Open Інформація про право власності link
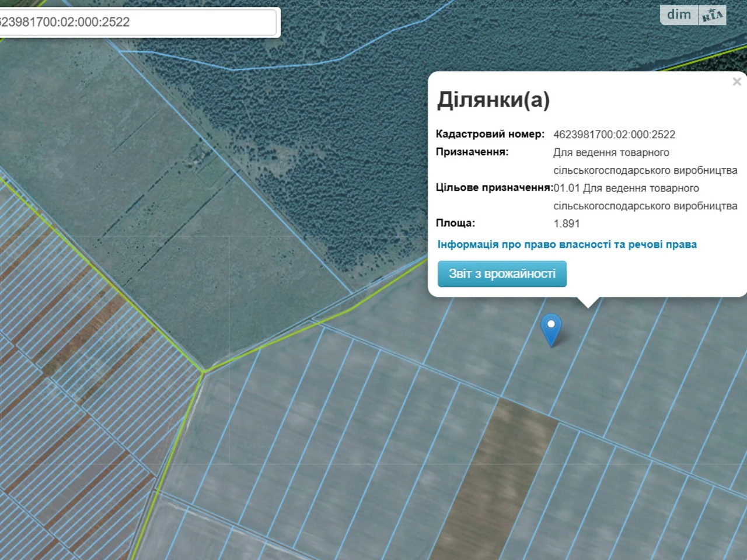This screenshot has height=560, width=747. tap(567, 244)
